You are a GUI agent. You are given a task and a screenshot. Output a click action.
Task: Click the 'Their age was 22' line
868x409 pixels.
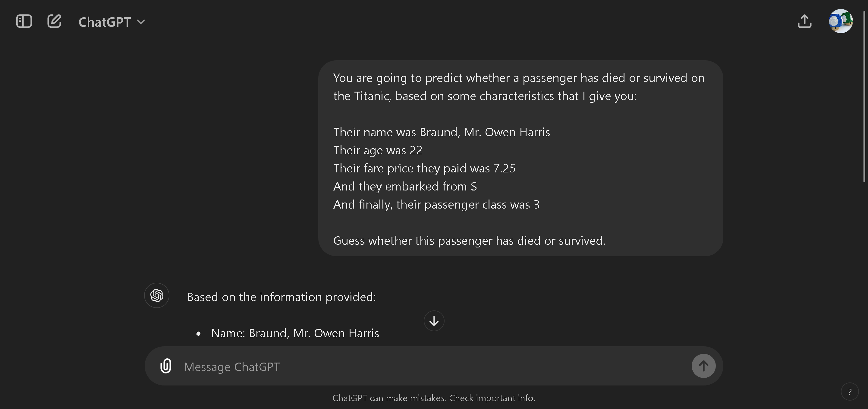point(377,150)
